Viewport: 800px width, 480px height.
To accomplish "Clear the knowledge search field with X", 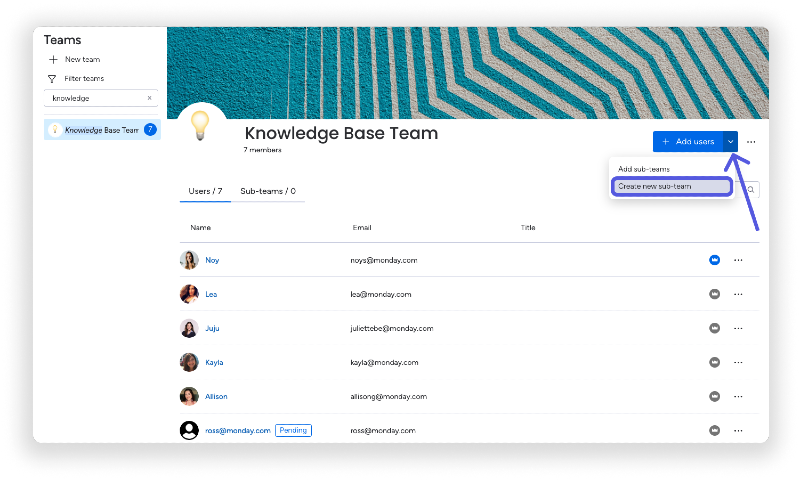I will coord(149,98).
